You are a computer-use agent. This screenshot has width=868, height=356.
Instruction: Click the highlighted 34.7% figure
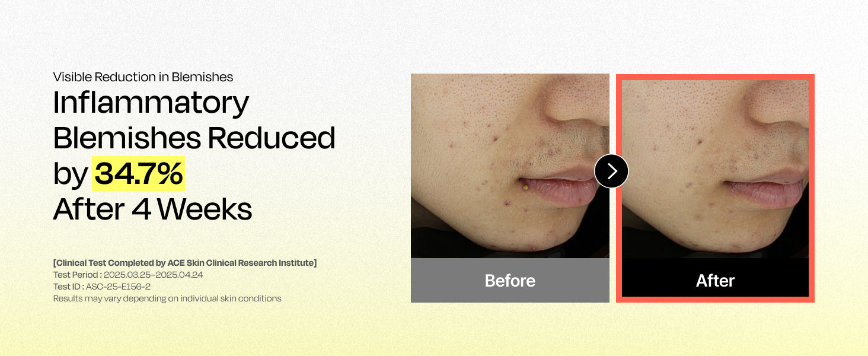tap(139, 174)
